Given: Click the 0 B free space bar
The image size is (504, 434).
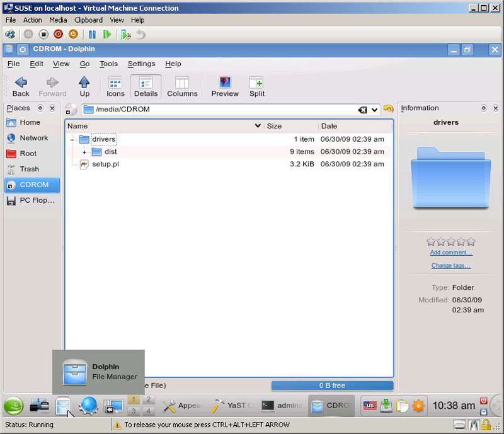Looking at the screenshot, I should [x=333, y=385].
